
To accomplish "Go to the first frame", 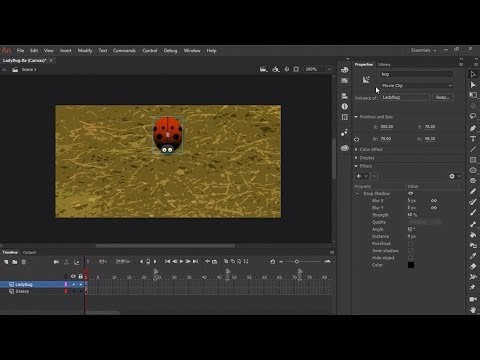I will pos(167,262).
